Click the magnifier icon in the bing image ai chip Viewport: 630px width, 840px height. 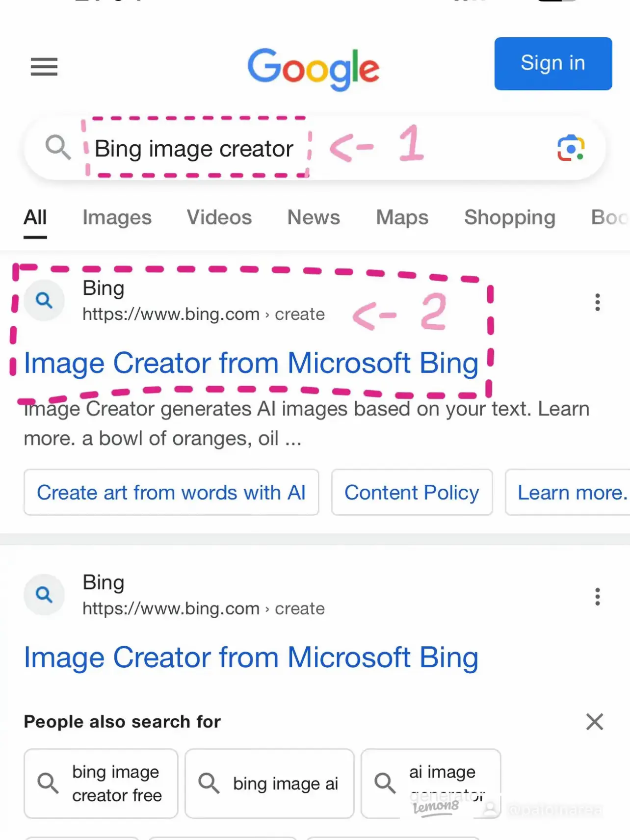pyautogui.click(x=209, y=784)
